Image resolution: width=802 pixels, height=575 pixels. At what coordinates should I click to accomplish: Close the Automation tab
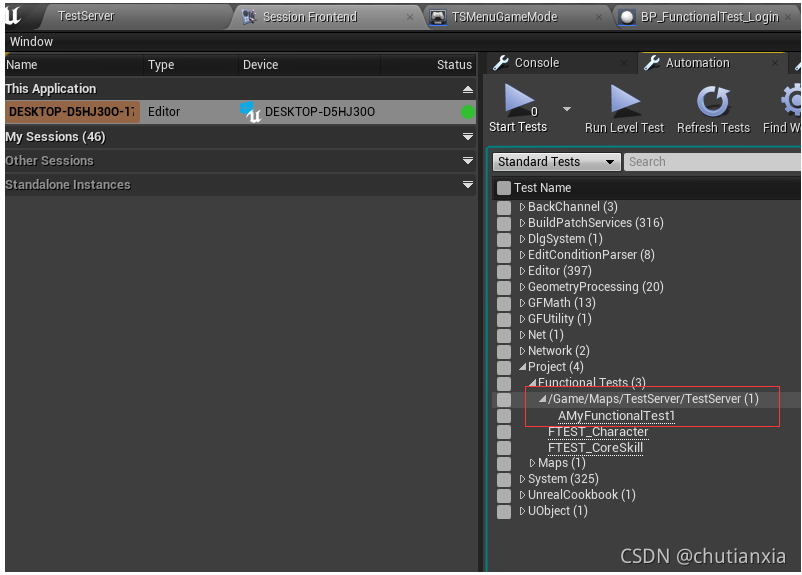point(775,63)
